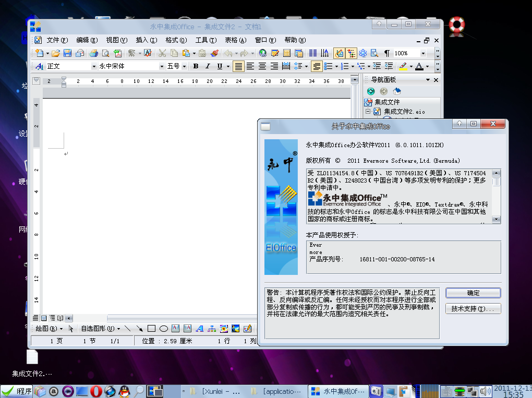Click the Insert Table grid icon
The image size is (532, 398).
[287, 53]
